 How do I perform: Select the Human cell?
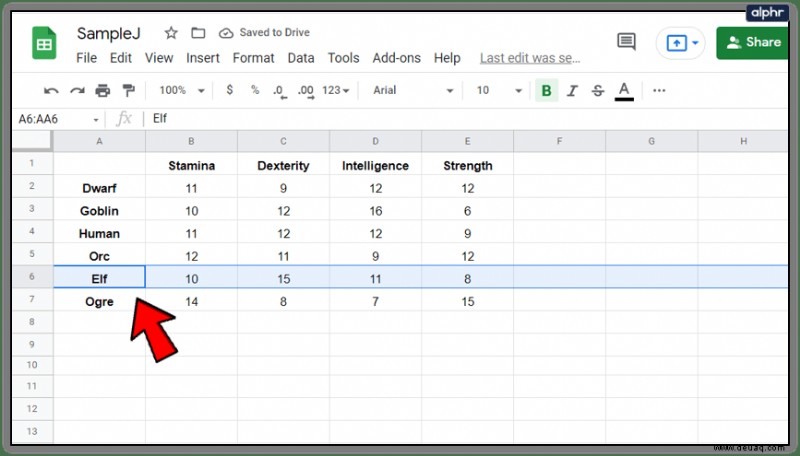99,234
